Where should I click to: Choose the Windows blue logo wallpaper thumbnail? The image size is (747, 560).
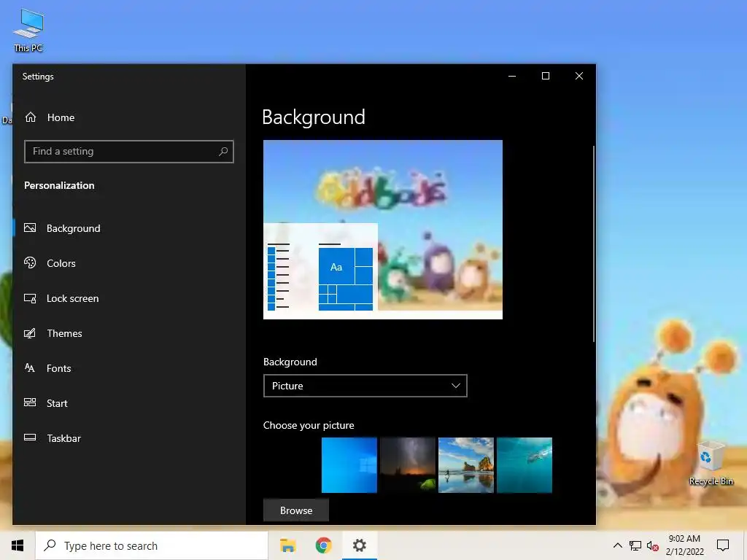click(x=349, y=465)
